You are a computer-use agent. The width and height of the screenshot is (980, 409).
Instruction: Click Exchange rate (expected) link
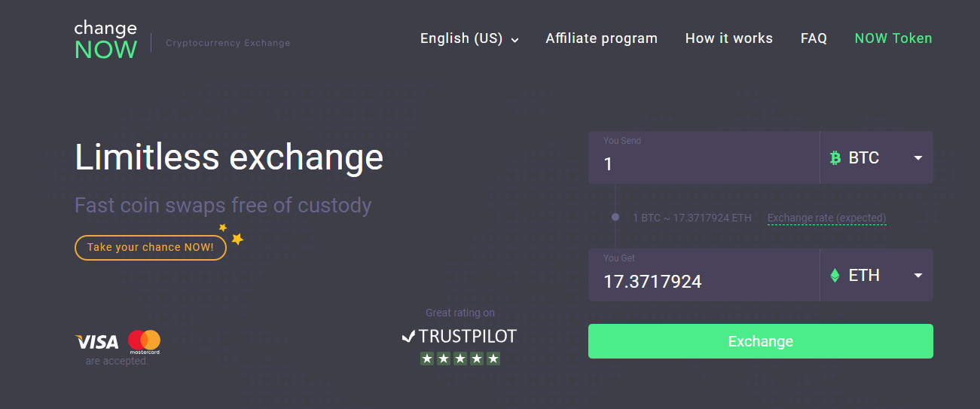click(x=826, y=218)
